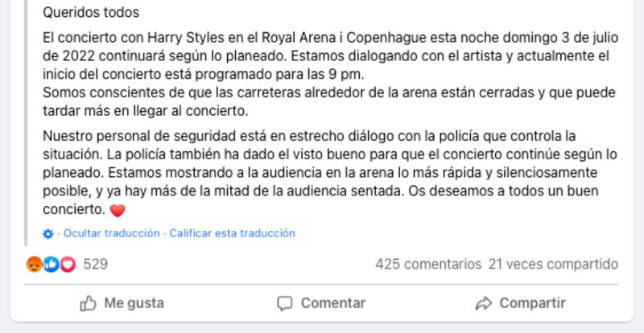Click the share arrow Compartir icon
This screenshot has height=333, width=644.
(484, 304)
